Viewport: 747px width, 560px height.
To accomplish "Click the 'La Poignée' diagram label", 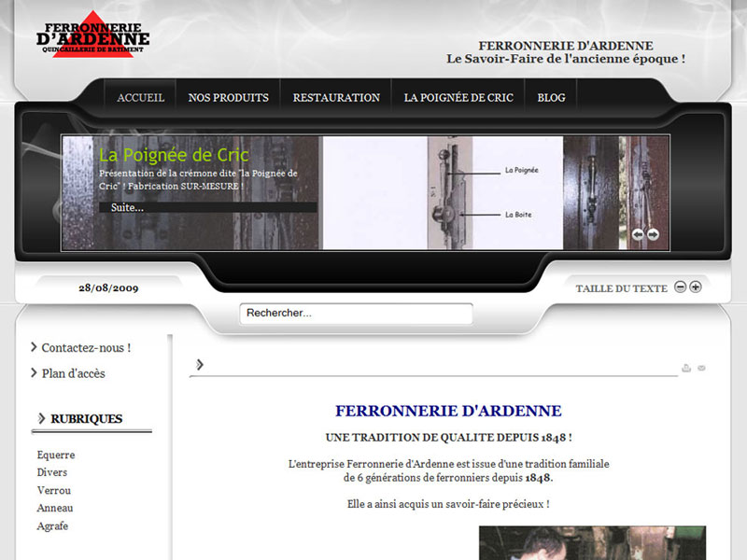I will point(522,170).
